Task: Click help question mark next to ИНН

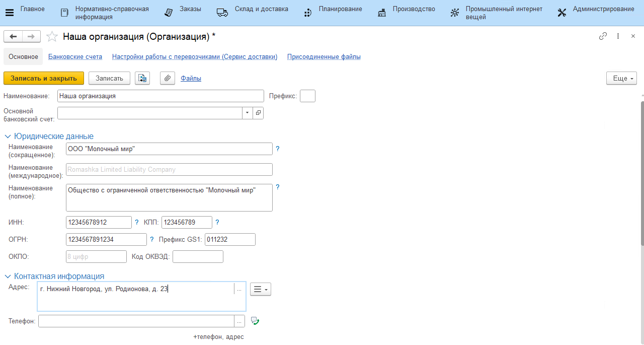Action: pos(136,222)
